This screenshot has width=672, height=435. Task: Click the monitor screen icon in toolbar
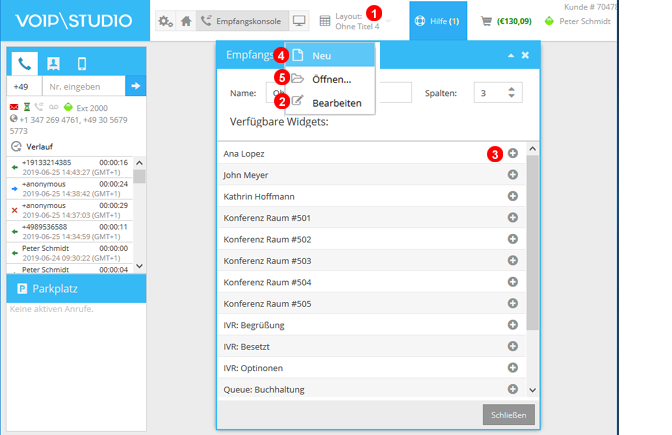[299, 21]
